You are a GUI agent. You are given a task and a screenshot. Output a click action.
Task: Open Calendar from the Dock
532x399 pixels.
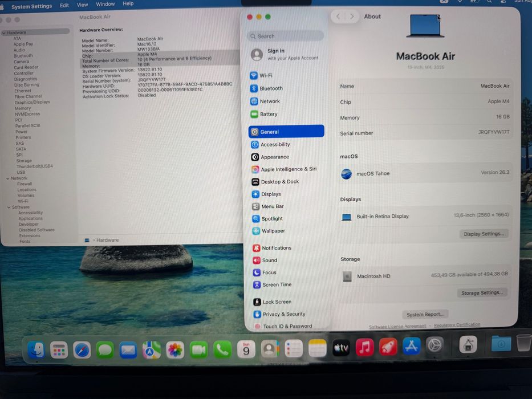point(246,349)
